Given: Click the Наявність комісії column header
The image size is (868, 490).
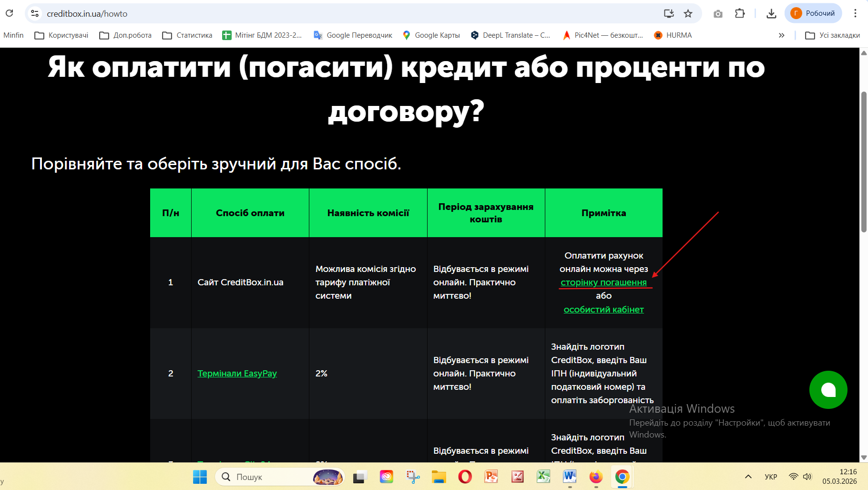Looking at the screenshot, I should [x=368, y=213].
